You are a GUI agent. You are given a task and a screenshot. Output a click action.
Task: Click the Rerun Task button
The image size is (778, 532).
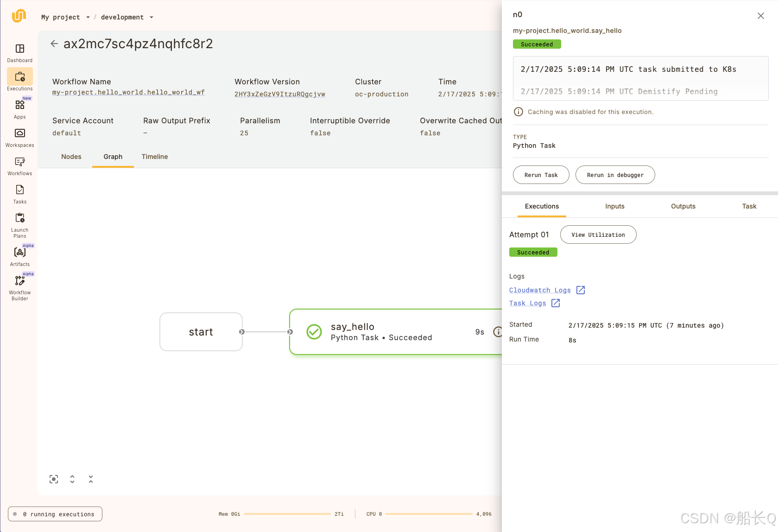[541, 175]
